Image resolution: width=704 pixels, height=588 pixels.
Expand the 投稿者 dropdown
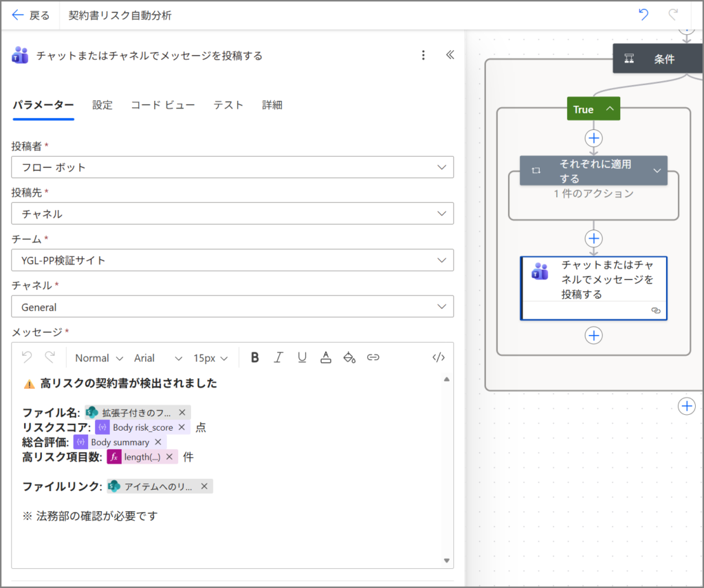click(x=232, y=167)
